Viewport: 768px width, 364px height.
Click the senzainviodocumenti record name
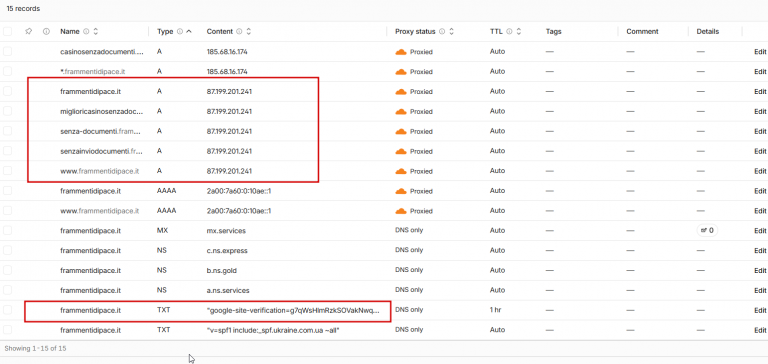tap(101, 151)
